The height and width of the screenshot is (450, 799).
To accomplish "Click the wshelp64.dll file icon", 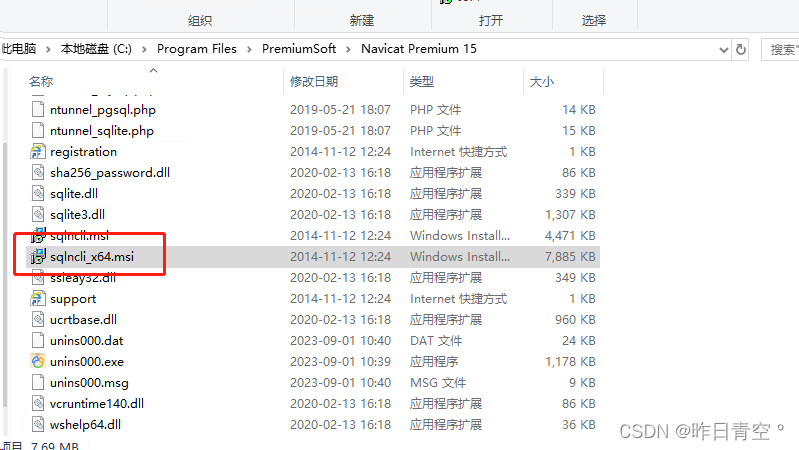I will (38, 425).
